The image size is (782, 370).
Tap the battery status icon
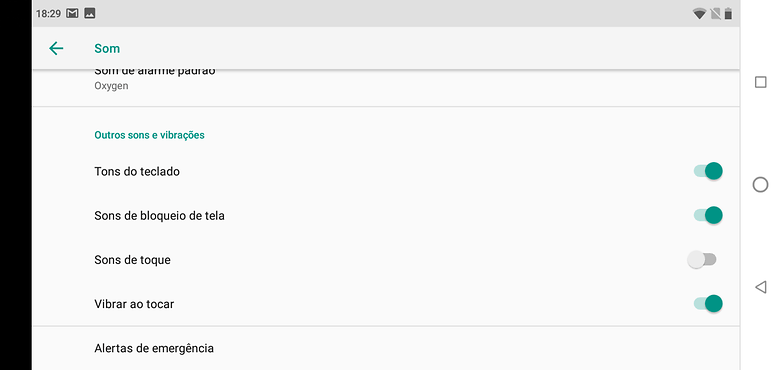click(x=728, y=14)
